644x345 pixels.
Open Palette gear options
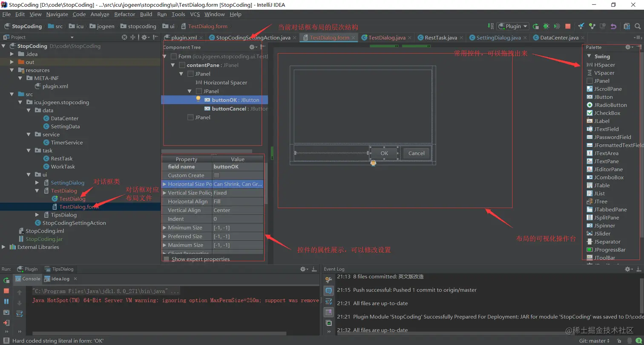click(x=629, y=47)
